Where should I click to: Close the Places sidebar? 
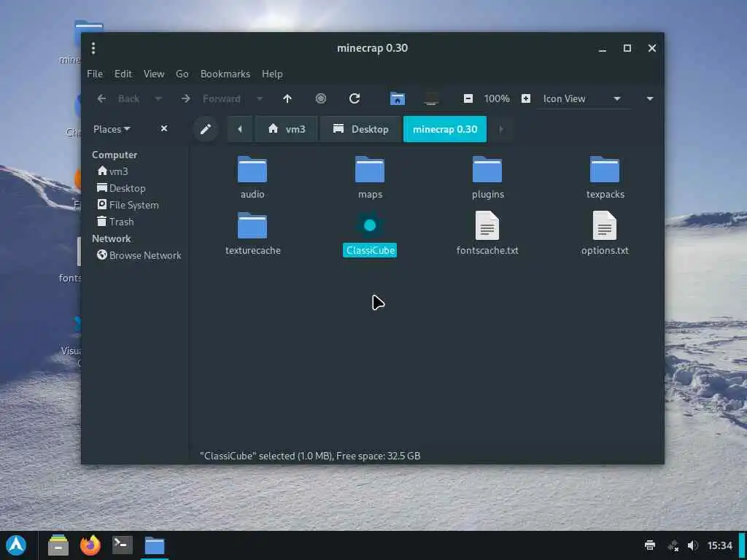coord(164,128)
